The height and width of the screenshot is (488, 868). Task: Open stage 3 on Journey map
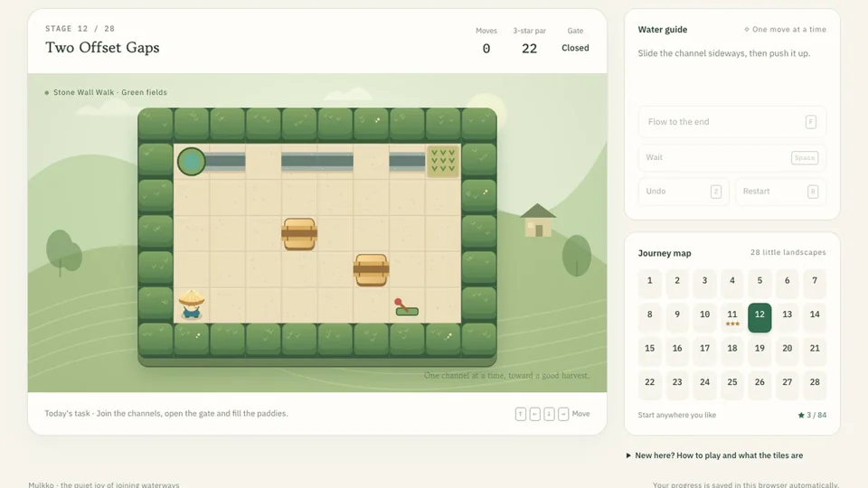click(704, 283)
